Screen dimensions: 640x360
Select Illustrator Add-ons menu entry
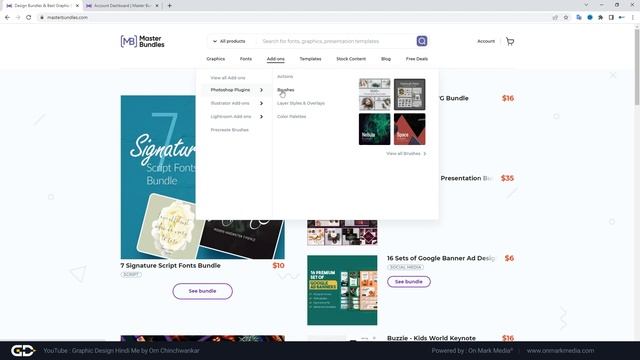[230, 103]
